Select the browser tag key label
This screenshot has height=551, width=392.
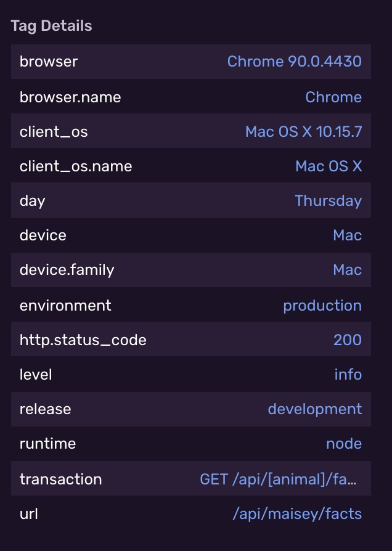point(48,62)
